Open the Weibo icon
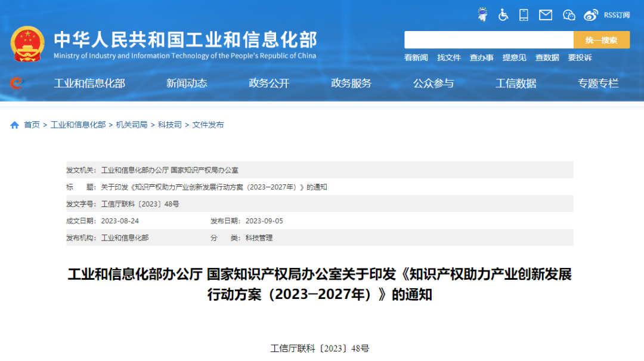Viewport: 644px width, 361px height. click(x=591, y=15)
